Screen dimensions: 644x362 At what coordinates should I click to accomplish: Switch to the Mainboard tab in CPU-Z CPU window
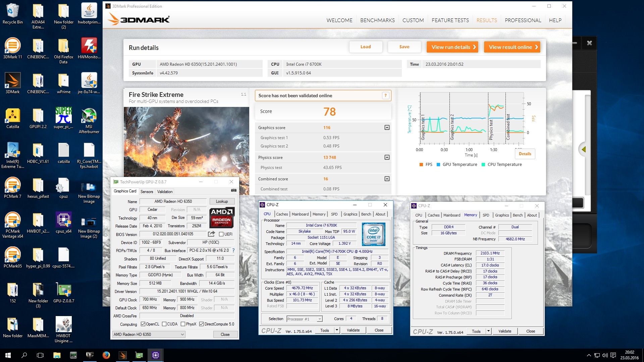tap(300, 214)
